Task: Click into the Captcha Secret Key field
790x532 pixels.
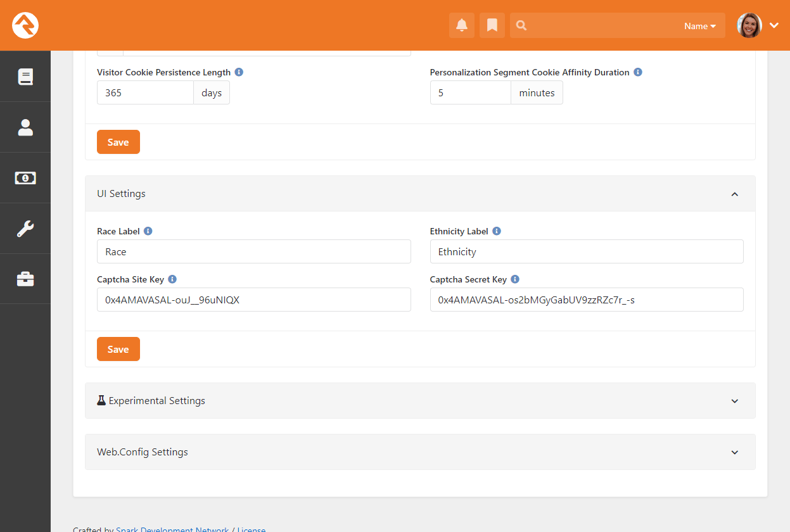Action: click(x=587, y=300)
